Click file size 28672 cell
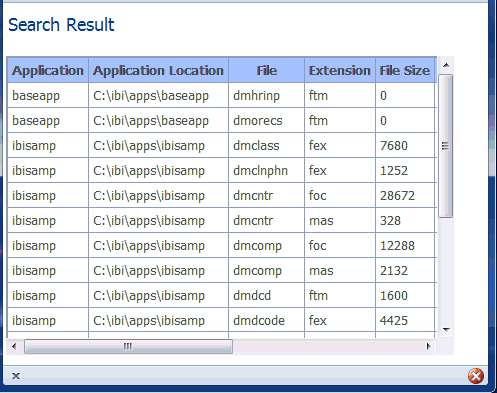 click(406, 196)
